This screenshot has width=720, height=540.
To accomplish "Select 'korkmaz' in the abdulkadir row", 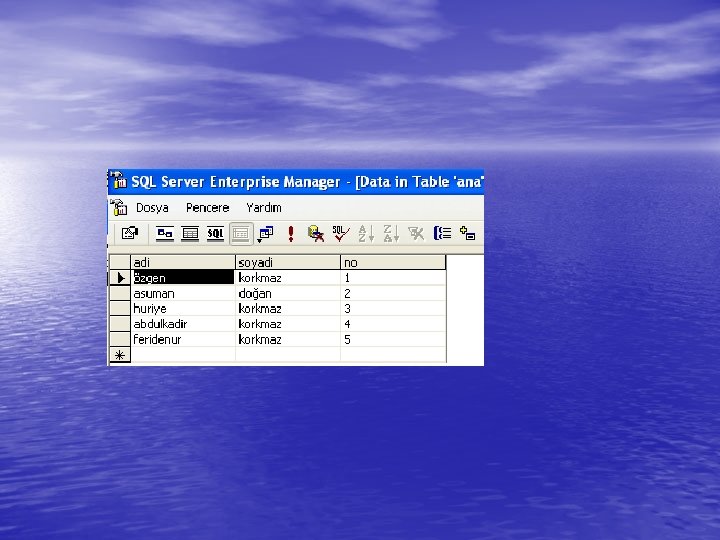I will [288, 324].
